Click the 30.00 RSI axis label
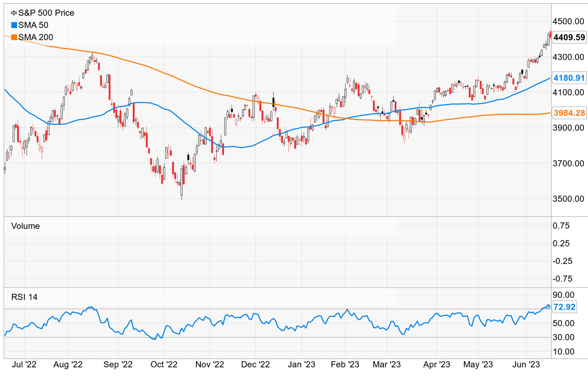Viewport: 588px width, 379px height. 563,337
